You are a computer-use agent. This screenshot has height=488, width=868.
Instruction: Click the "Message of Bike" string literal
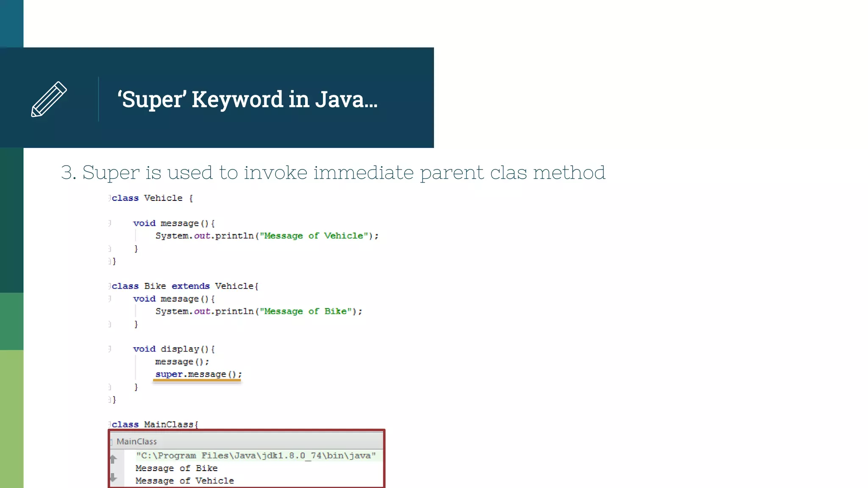tap(305, 311)
